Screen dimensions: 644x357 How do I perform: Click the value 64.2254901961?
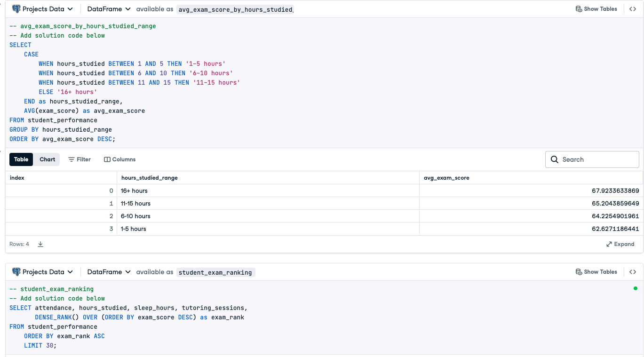[615, 216]
